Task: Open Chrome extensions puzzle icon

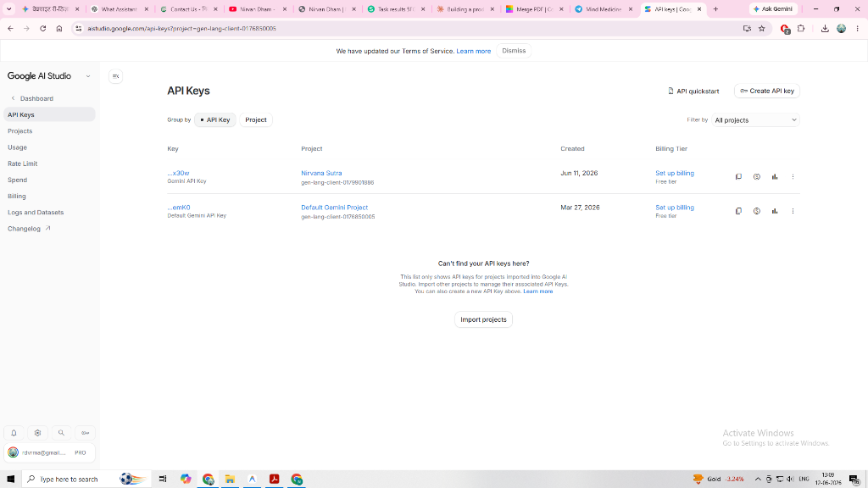Action: point(801,29)
